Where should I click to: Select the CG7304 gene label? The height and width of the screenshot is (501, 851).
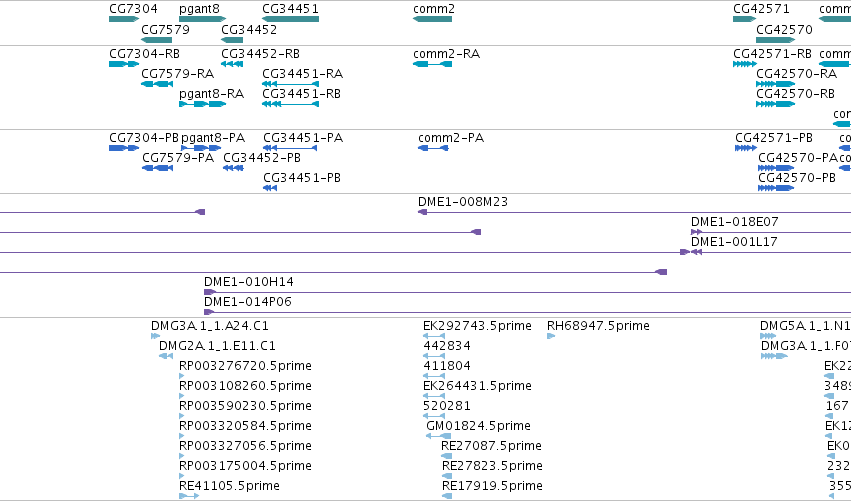(x=133, y=9)
